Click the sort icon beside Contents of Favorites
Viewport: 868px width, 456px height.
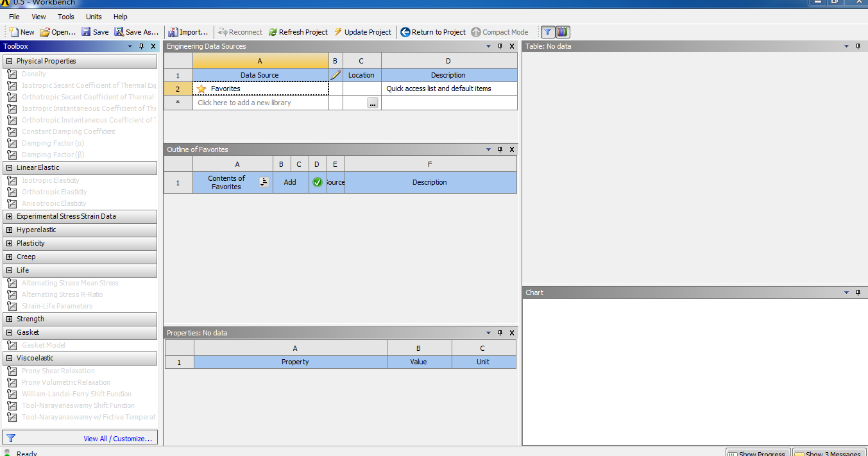coord(264,182)
